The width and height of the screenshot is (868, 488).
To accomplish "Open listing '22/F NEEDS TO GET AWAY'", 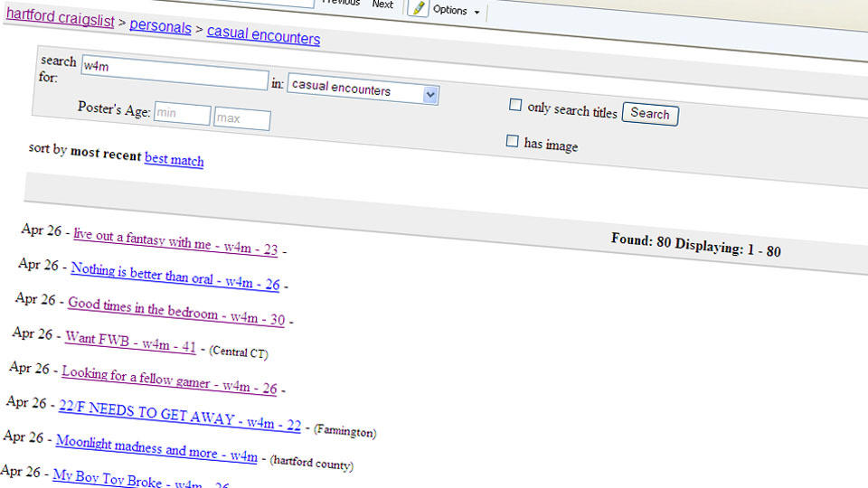I will tap(179, 416).
